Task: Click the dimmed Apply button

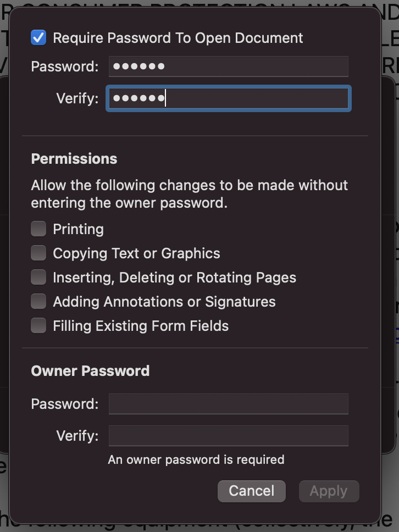Action: 329,491
